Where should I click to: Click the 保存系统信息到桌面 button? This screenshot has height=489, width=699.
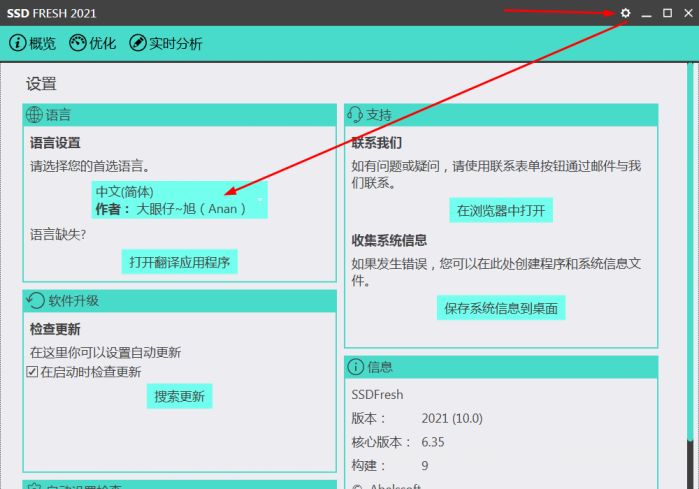coord(500,308)
